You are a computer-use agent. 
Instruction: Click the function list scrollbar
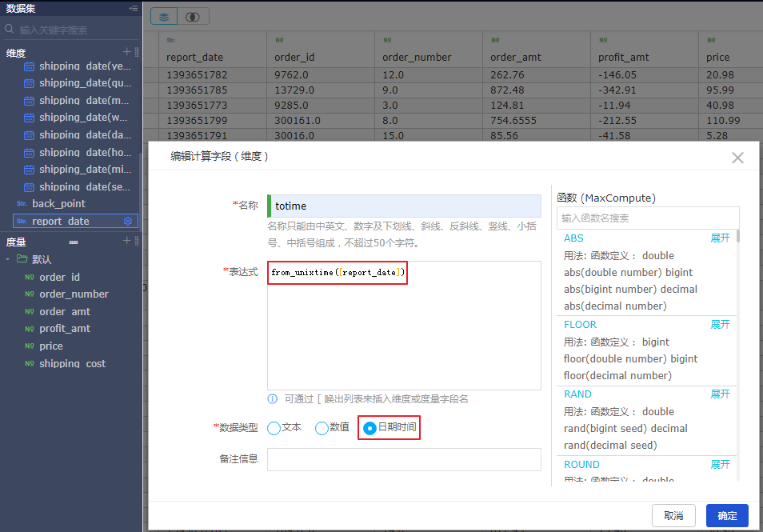click(x=737, y=235)
